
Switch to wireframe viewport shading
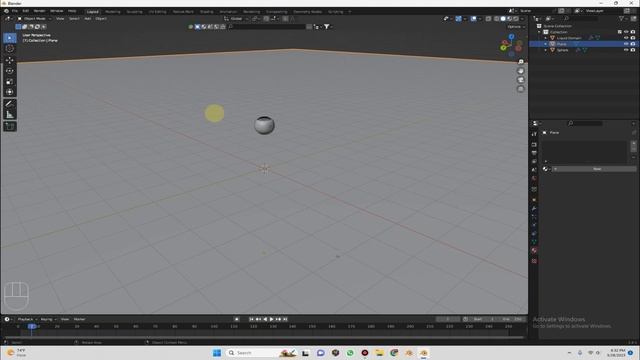497,19
